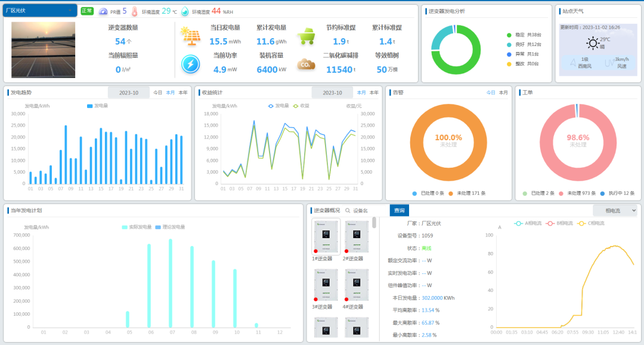Click 未处理 973 条 work order legend

coord(577,193)
